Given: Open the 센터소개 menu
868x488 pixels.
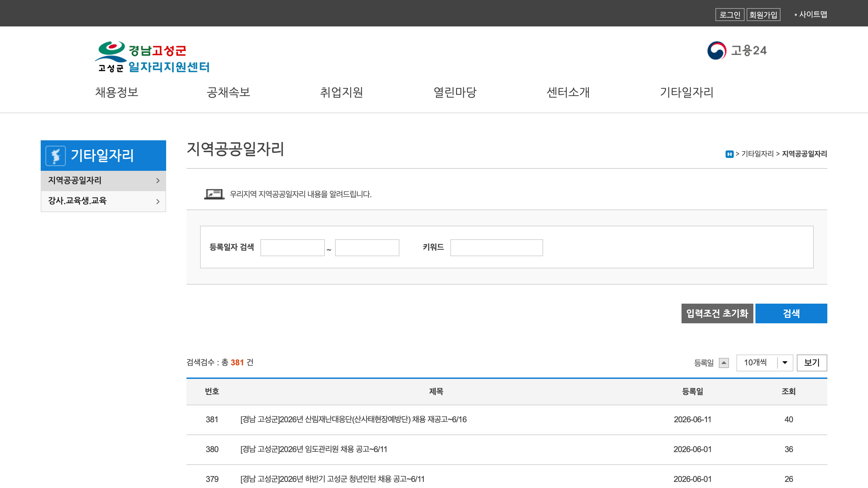Looking at the screenshot, I should click(x=568, y=92).
